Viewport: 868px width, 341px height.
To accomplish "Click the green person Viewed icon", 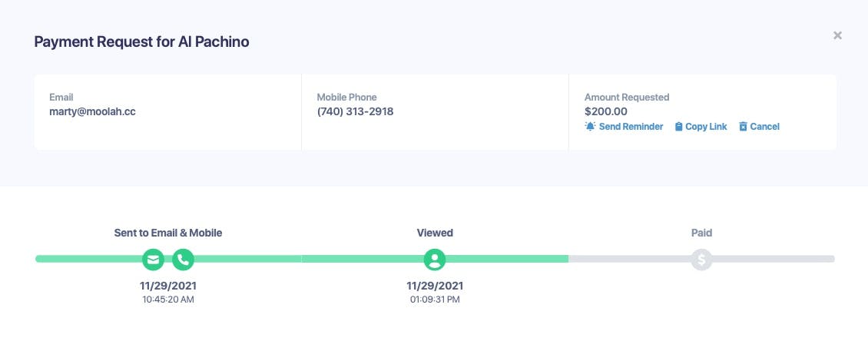I will click(x=435, y=260).
